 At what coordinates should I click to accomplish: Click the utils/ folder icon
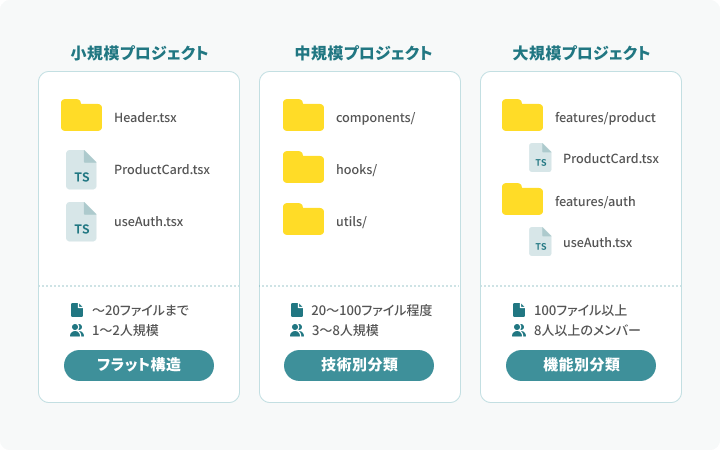(x=303, y=219)
